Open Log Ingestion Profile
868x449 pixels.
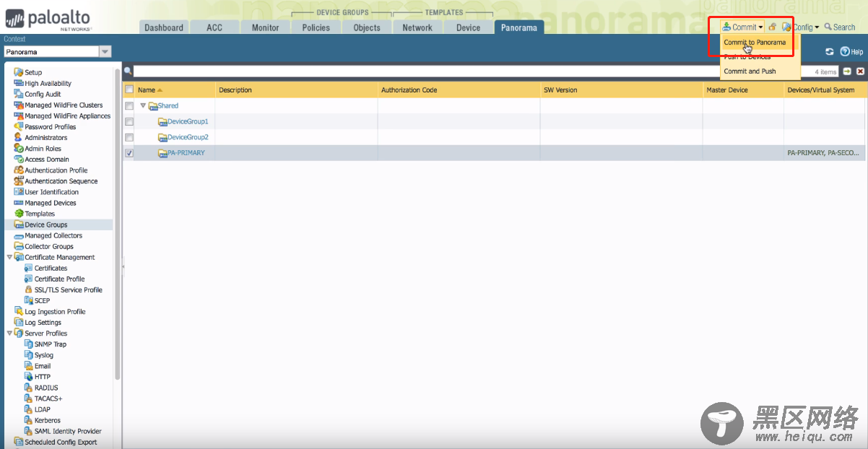click(x=50, y=311)
